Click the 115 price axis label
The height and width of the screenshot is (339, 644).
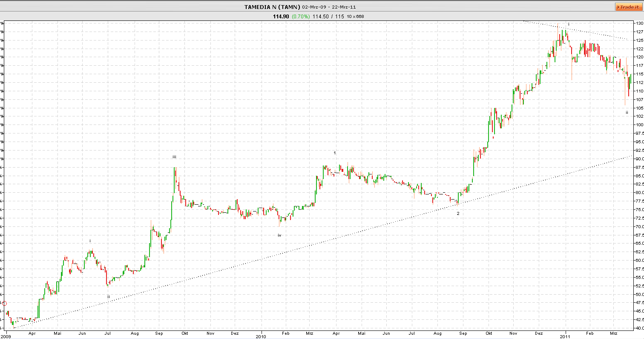tap(639, 74)
